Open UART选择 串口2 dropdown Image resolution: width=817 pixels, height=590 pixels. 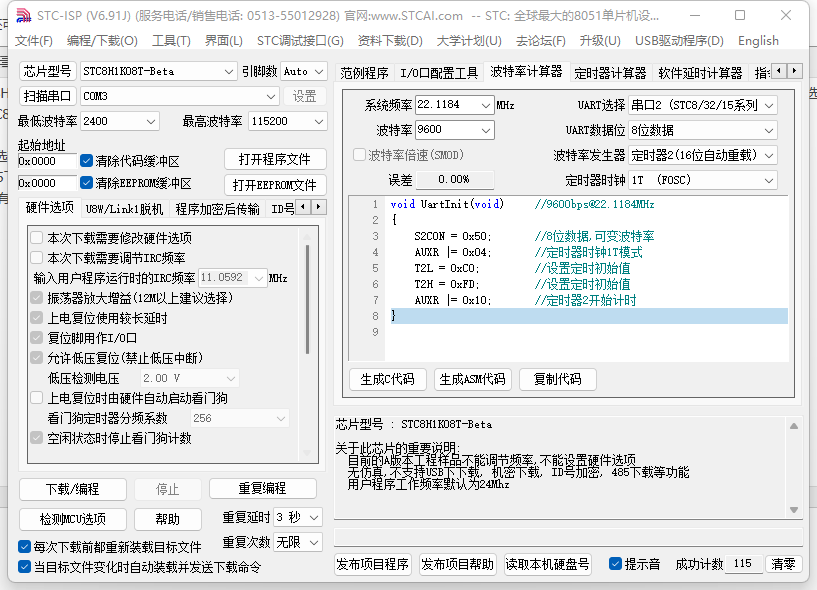click(x=702, y=105)
